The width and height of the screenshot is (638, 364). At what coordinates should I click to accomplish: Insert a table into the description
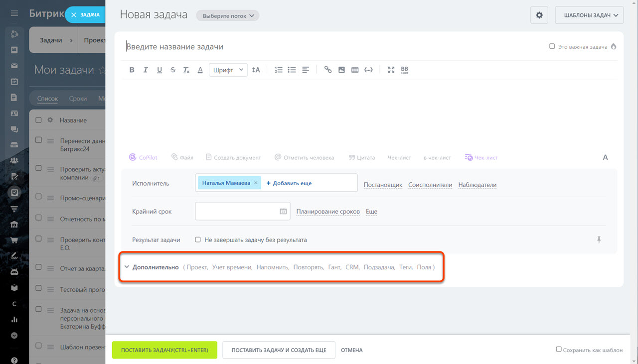(x=355, y=70)
